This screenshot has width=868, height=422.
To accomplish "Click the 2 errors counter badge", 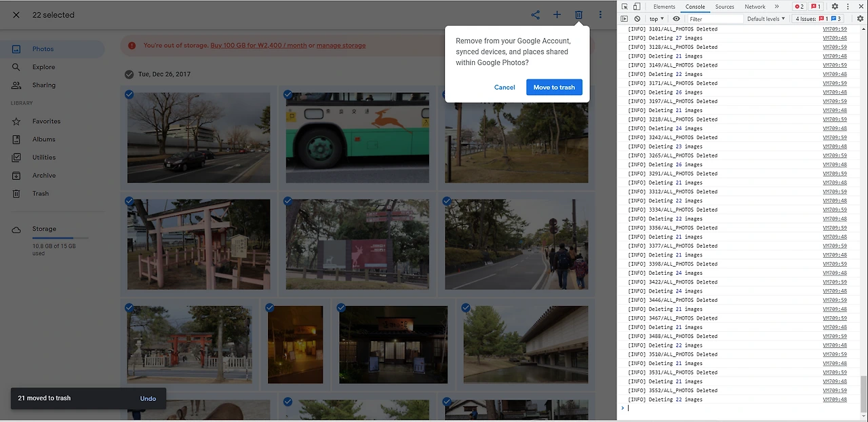I will [x=799, y=7].
